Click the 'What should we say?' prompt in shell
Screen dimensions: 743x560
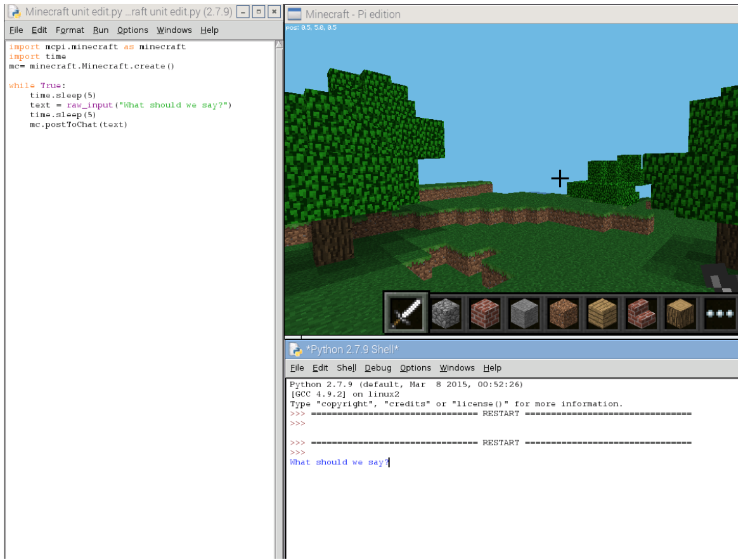tap(339, 462)
